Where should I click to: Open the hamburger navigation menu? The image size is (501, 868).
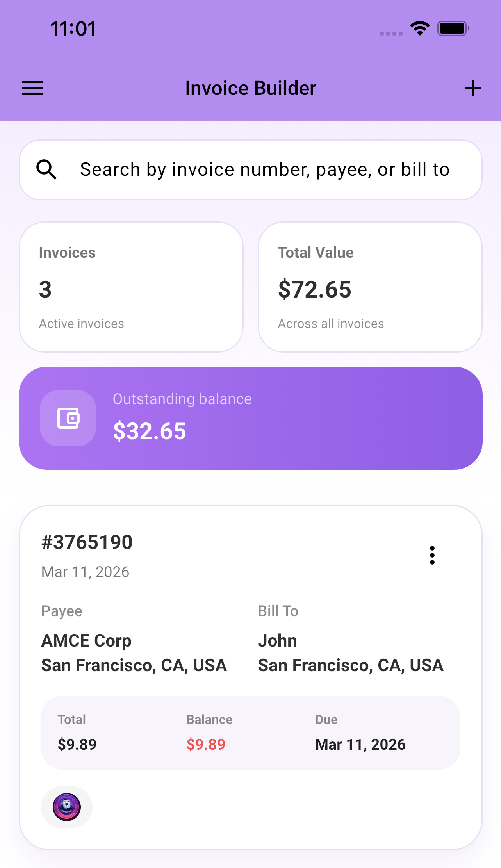33,88
